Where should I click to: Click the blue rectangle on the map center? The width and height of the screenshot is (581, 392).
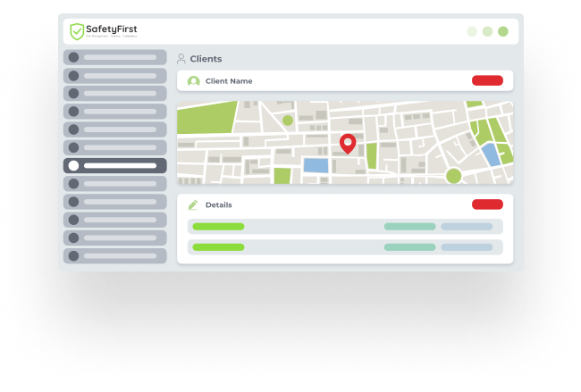(x=316, y=165)
